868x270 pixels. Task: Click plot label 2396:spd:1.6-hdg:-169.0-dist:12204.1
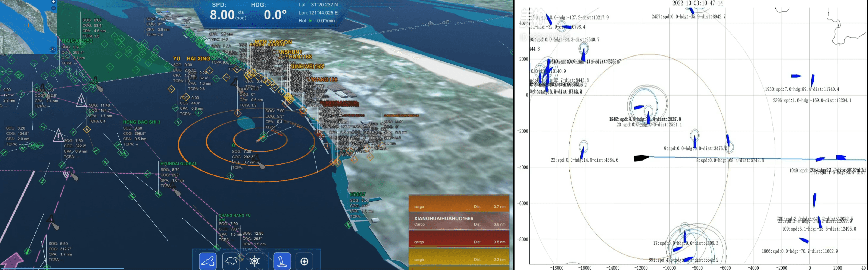812,100
